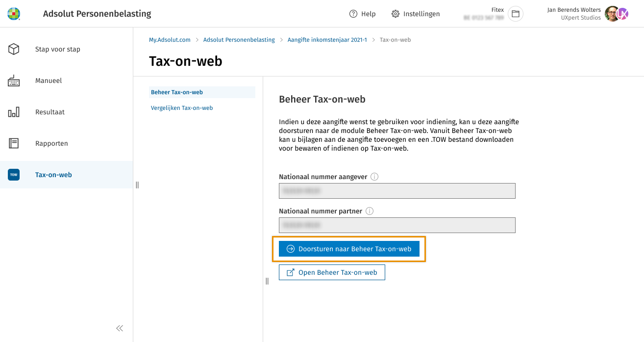Show info for Nationaal nummer partner
Viewport: 644px width, 342px height.
[x=370, y=211]
